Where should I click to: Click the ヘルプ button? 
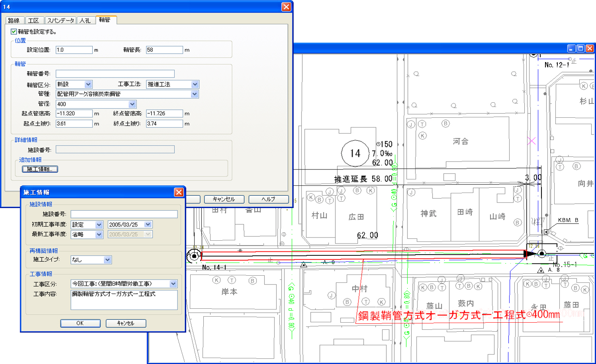click(x=268, y=199)
